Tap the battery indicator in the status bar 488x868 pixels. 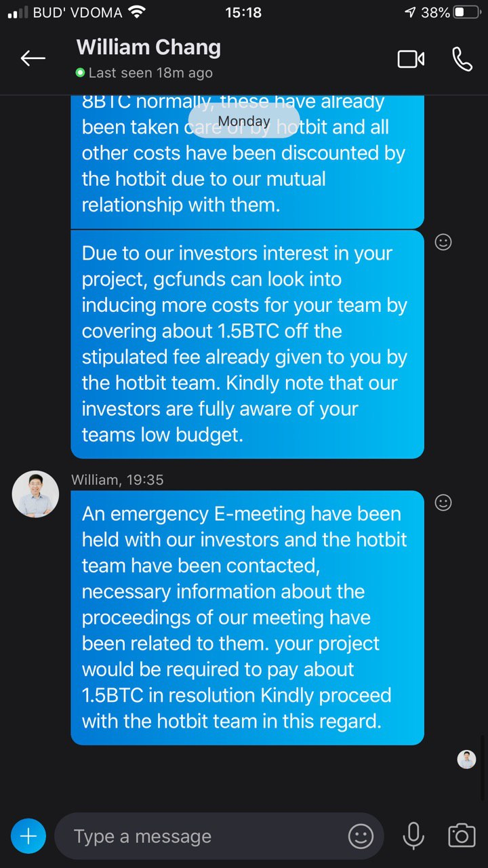click(x=466, y=12)
